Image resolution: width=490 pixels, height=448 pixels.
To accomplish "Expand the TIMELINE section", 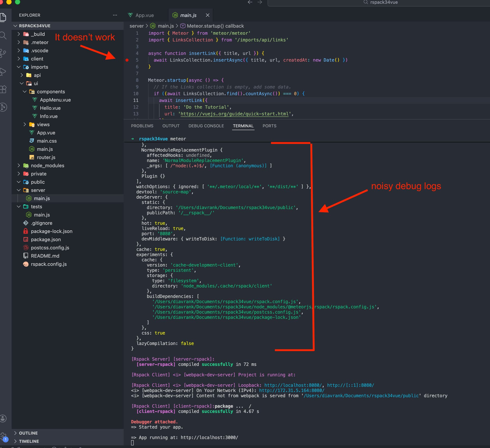I will pos(29,441).
